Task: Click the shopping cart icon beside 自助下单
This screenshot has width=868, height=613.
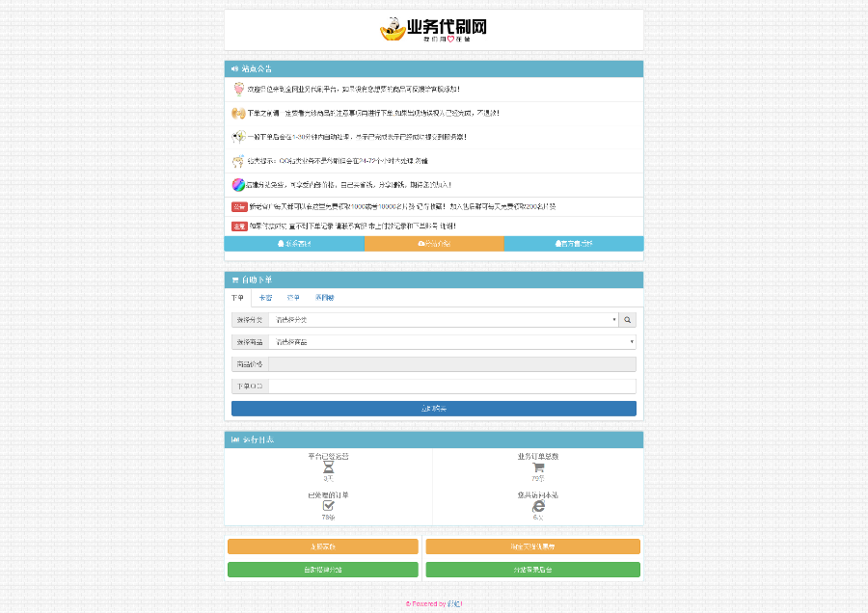Action: point(235,280)
